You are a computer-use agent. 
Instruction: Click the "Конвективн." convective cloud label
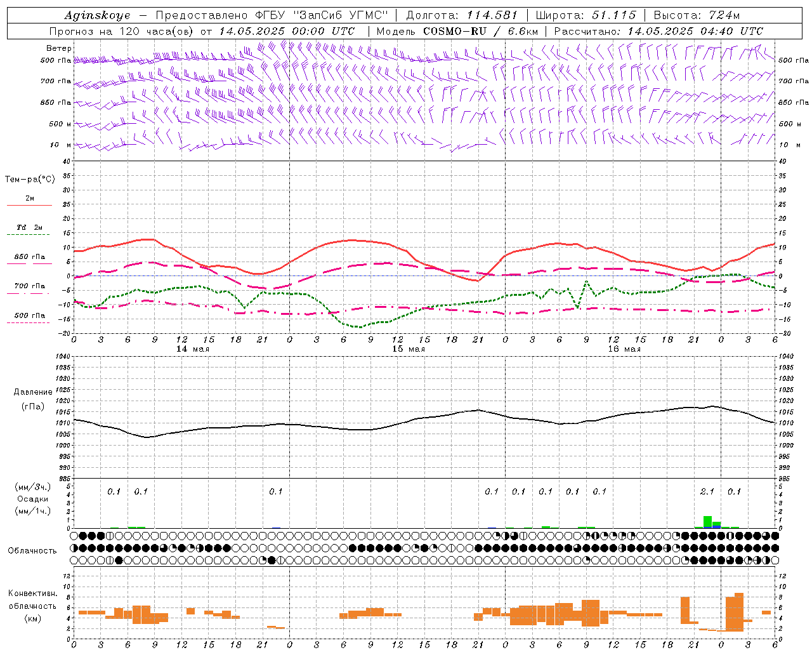click(33, 594)
